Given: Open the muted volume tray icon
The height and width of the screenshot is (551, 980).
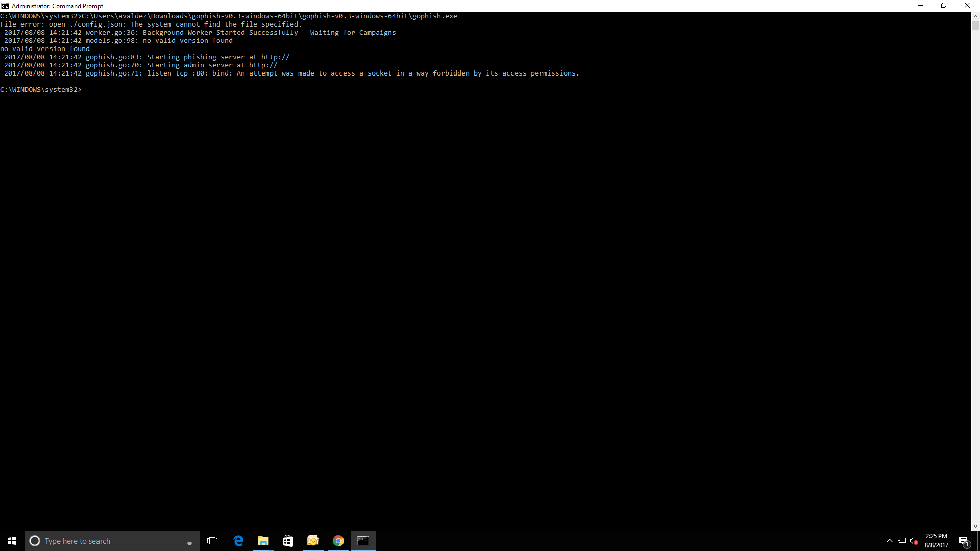Looking at the screenshot, I should pos(914,541).
